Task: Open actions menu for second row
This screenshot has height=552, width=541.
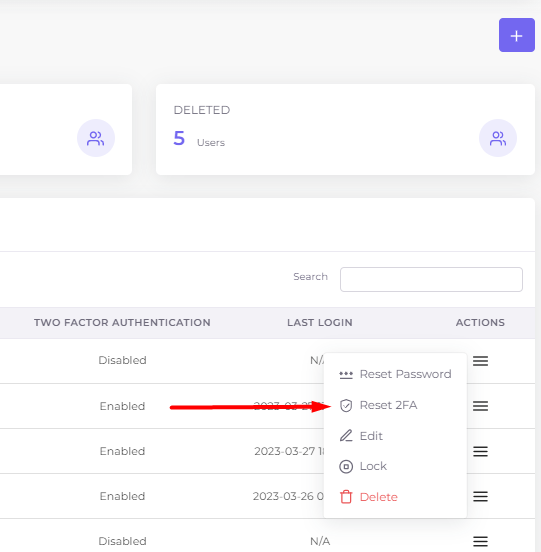Action: (480, 406)
